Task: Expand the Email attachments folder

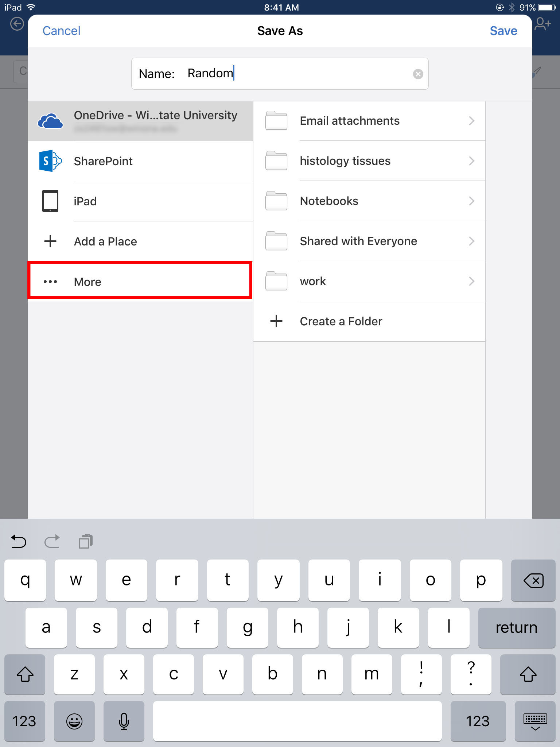Action: (x=471, y=121)
